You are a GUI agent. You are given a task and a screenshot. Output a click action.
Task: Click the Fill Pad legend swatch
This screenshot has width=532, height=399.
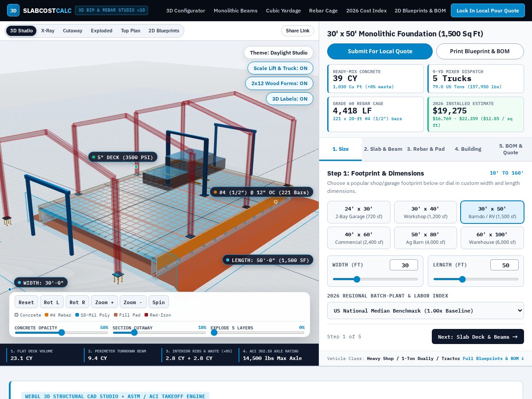(x=116, y=315)
